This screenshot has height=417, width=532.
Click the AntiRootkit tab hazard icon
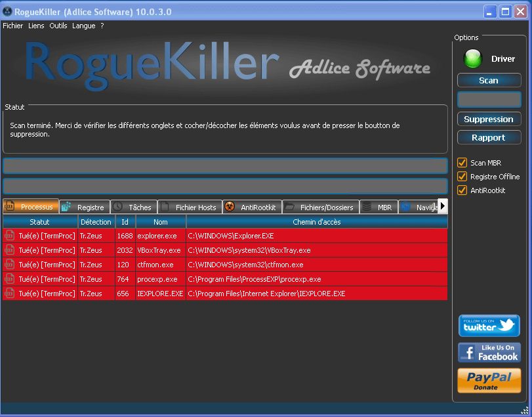[x=230, y=207]
